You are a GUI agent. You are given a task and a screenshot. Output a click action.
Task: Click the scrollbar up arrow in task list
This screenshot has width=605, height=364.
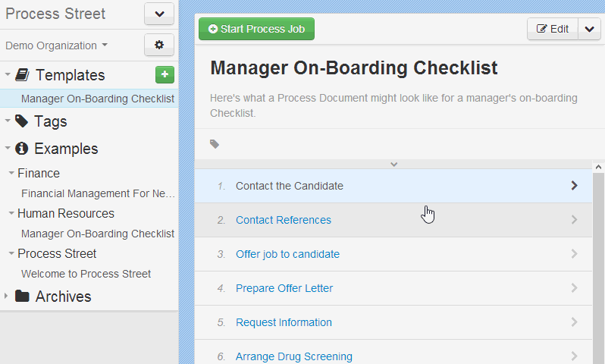coord(598,167)
